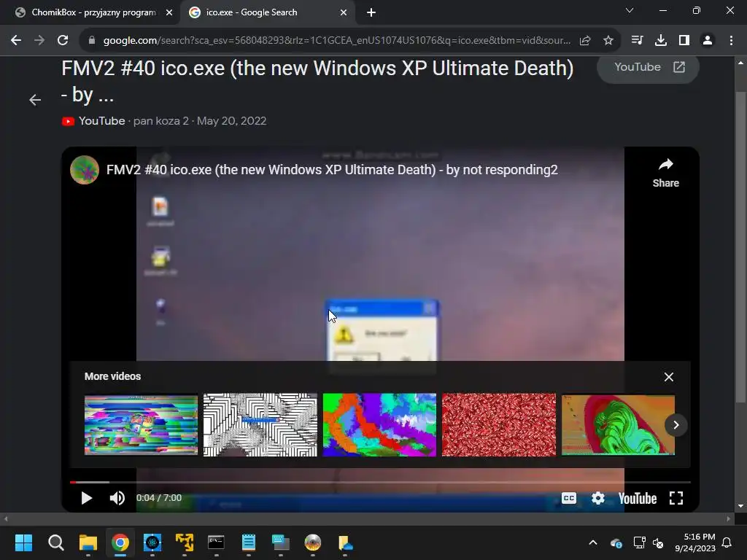Play the glitchy rainbow stripes thumbnail
This screenshot has width=747, height=560.
point(141,425)
